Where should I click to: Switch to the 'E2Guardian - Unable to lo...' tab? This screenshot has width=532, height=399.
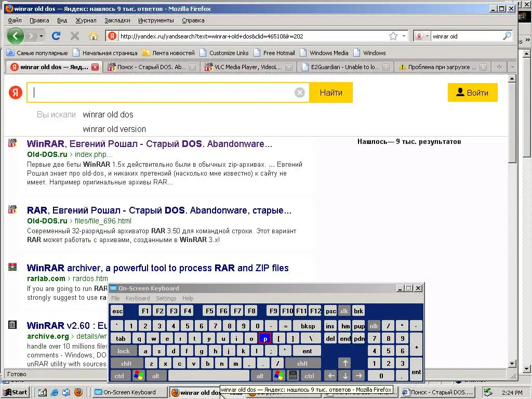tap(345, 67)
